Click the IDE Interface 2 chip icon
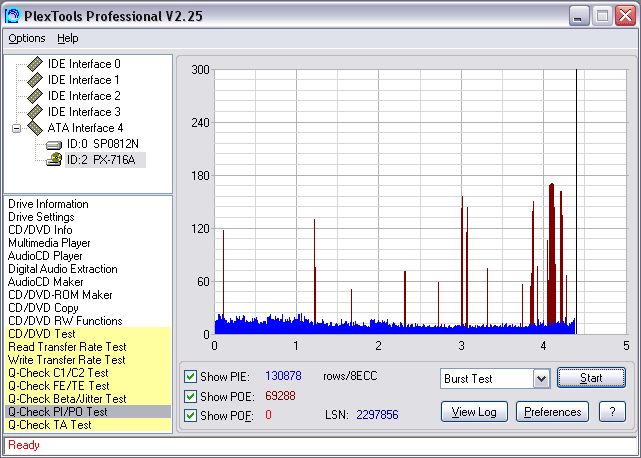641x458 pixels. click(35, 96)
